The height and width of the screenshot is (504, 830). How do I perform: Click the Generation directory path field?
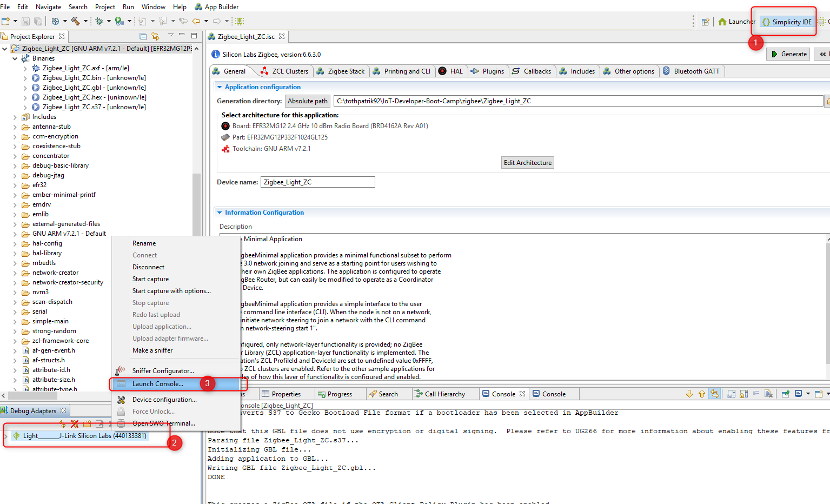[578, 101]
